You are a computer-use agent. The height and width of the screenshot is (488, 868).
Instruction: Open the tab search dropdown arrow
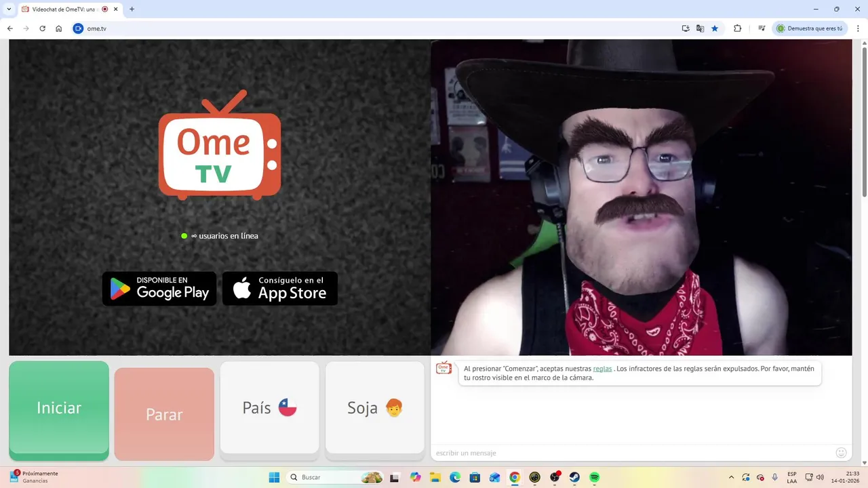click(x=9, y=9)
